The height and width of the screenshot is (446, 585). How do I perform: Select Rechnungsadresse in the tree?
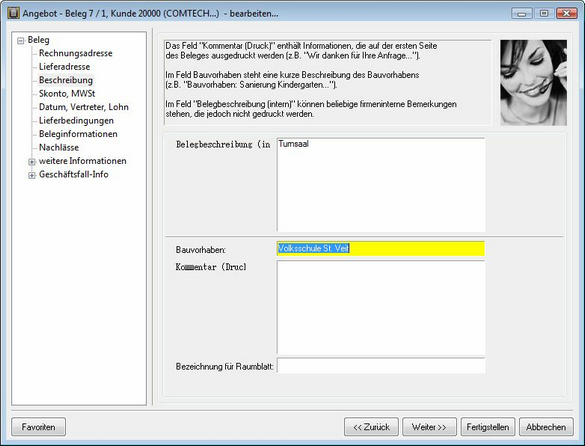[x=75, y=53]
